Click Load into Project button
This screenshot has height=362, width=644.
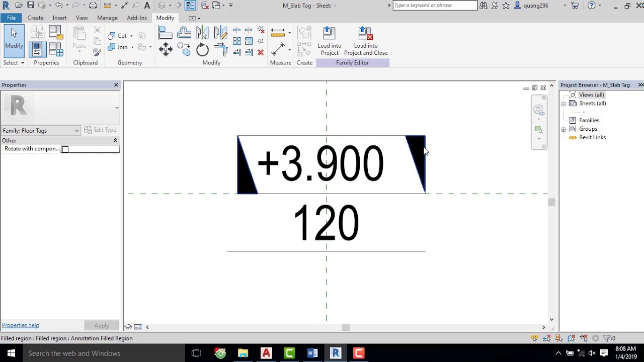point(330,41)
